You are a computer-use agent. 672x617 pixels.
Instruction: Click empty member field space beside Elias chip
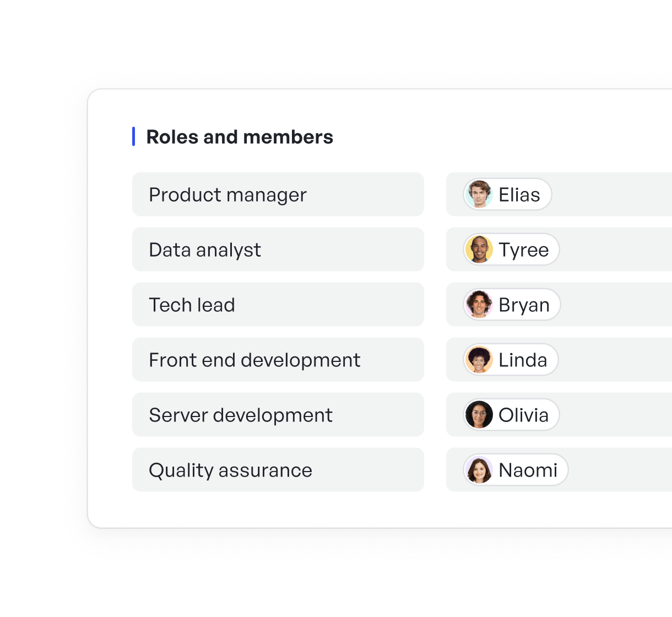tap(611, 194)
